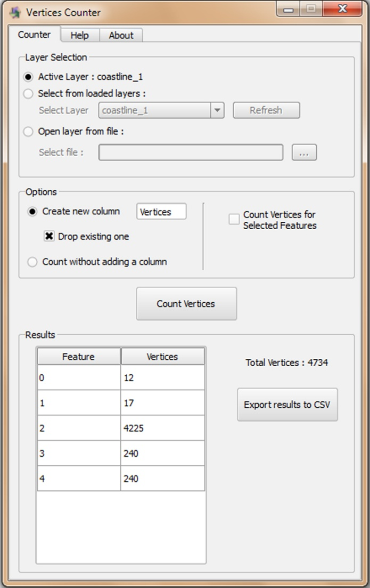
Task: Click Total Vertices : 4734 label
Action: point(287,363)
